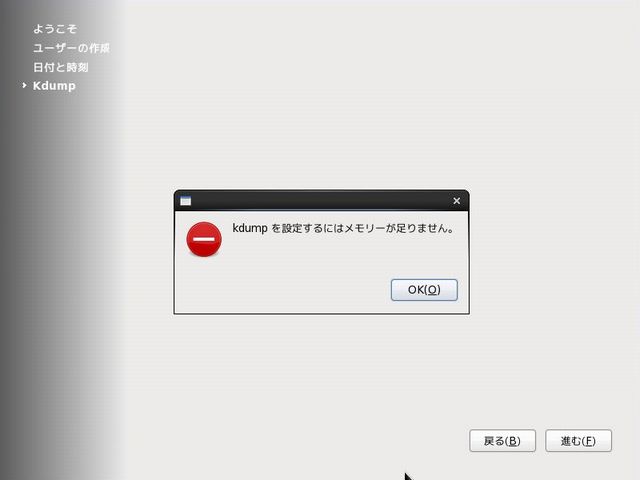Click the blank area left of the OK button
640x480 pixels.
(300, 290)
